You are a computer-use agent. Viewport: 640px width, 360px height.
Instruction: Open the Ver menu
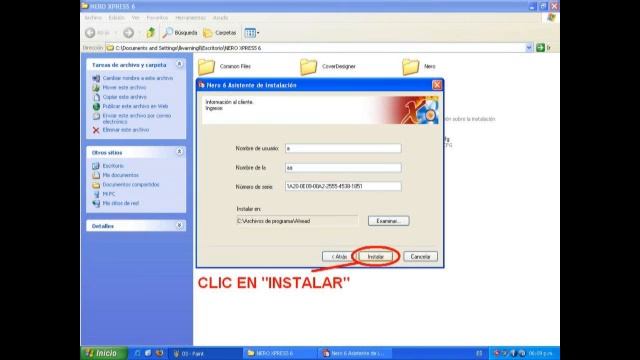pyautogui.click(x=136, y=18)
